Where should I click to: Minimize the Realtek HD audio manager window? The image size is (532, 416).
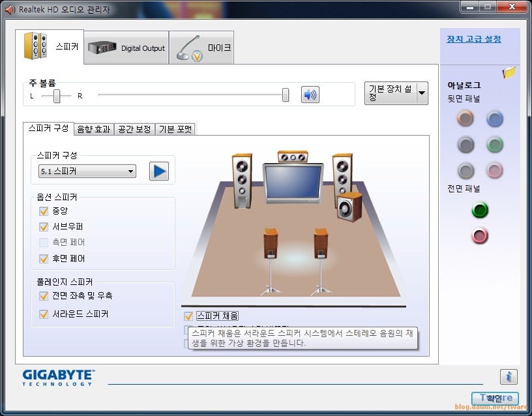[x=470, y=7]
